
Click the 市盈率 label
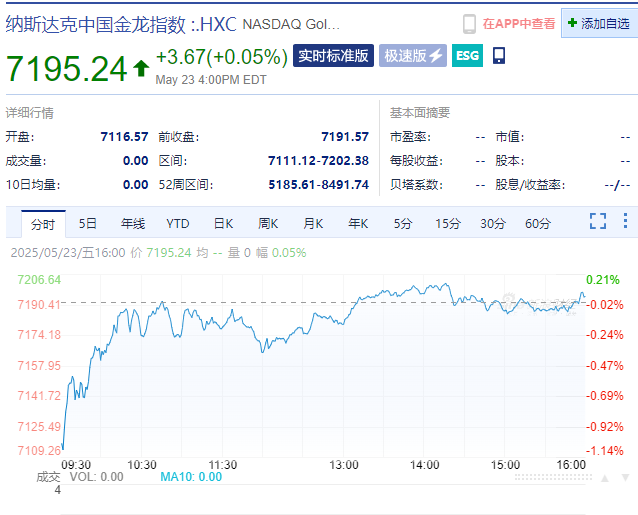pos(410,137)
